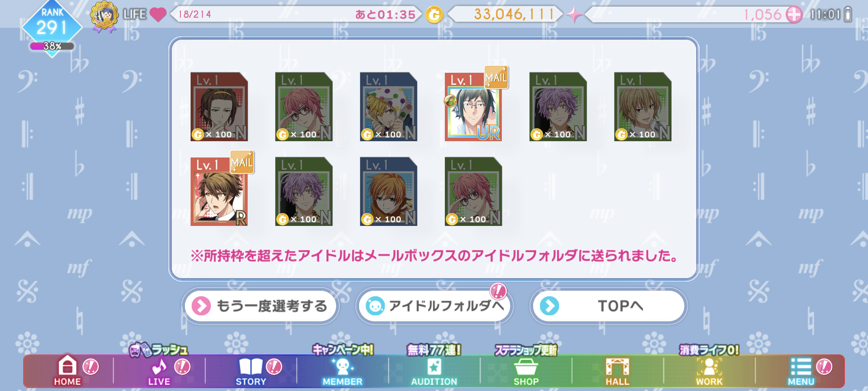Viewport: 868px width, 391px height.
Task: Click もう一度選考する button
Action: pos(260,306)
